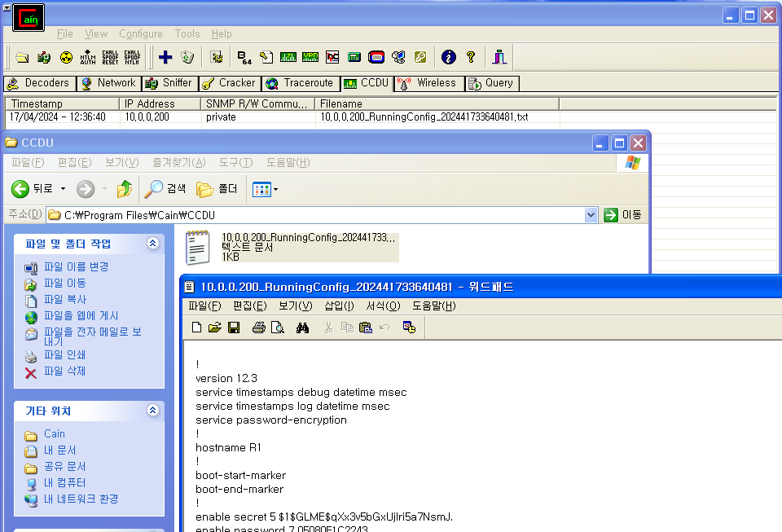782x532 pixels.
Task: Click the Print Preview icon in WordPad
Action: tap(277, 328)
